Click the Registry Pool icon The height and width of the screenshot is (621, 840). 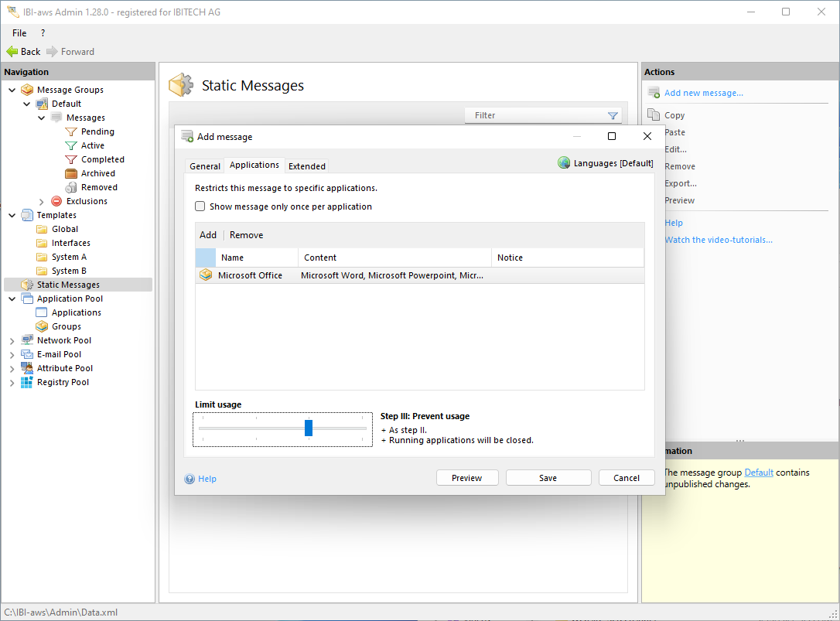(x=27, y=382)
